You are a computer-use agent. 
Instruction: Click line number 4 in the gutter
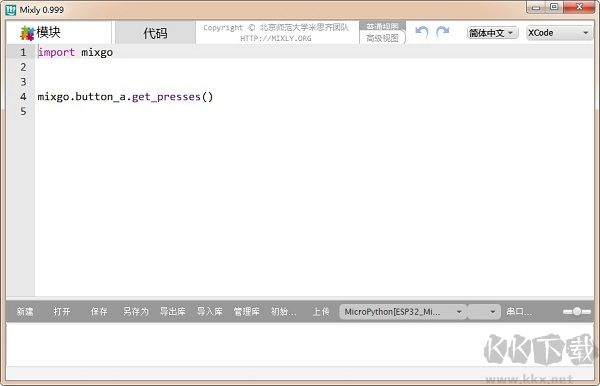[x=23, y=96]
